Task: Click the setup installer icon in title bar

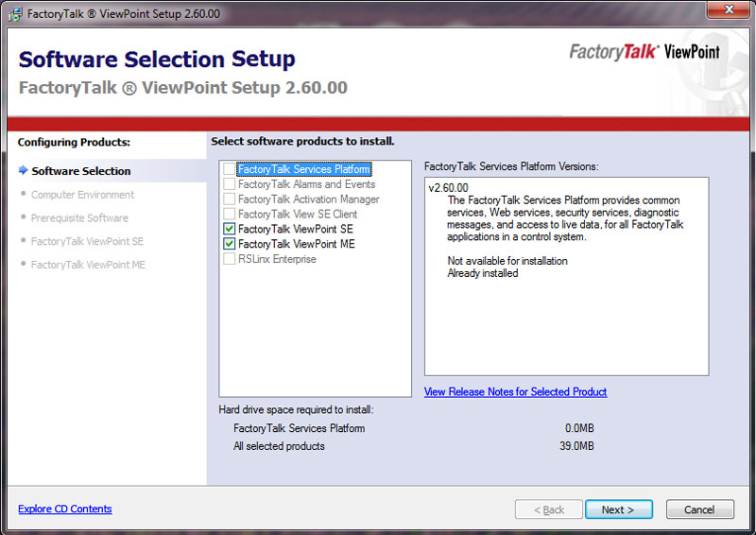Action: (x=14, y=13)
